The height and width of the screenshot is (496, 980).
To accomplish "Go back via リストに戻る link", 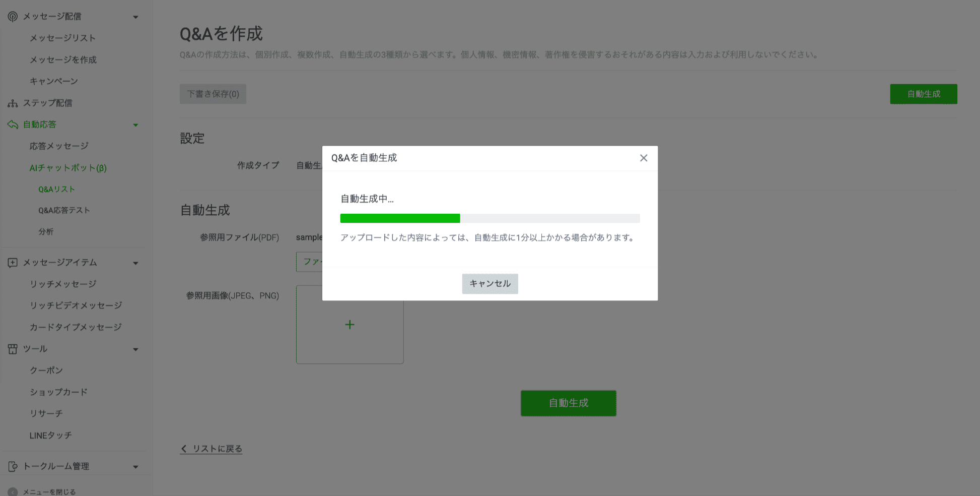I will point(211,448).
